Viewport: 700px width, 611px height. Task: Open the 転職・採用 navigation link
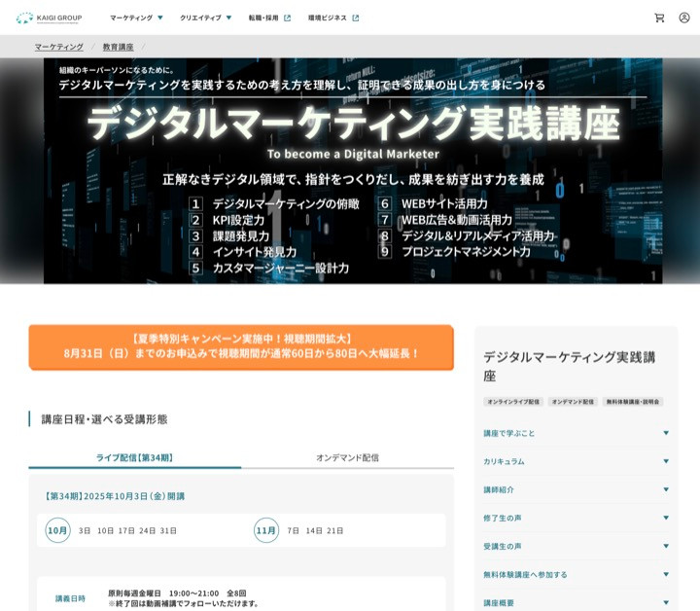tap(263, 18)
